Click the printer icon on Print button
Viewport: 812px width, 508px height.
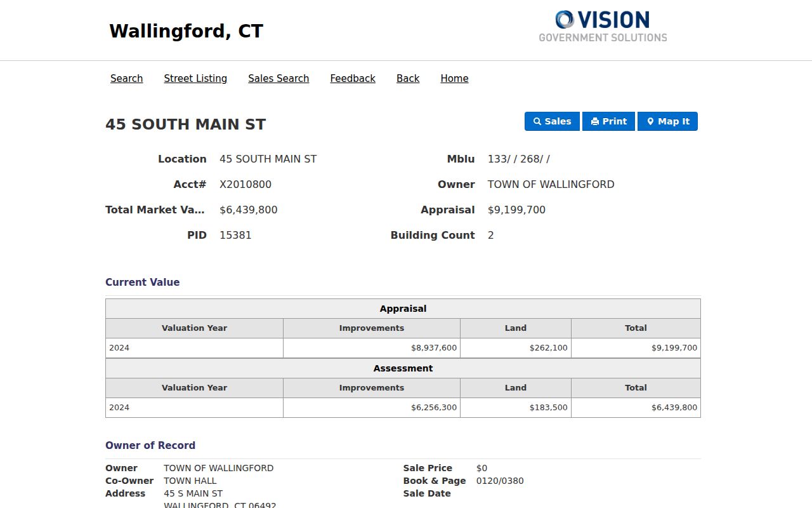595,121
